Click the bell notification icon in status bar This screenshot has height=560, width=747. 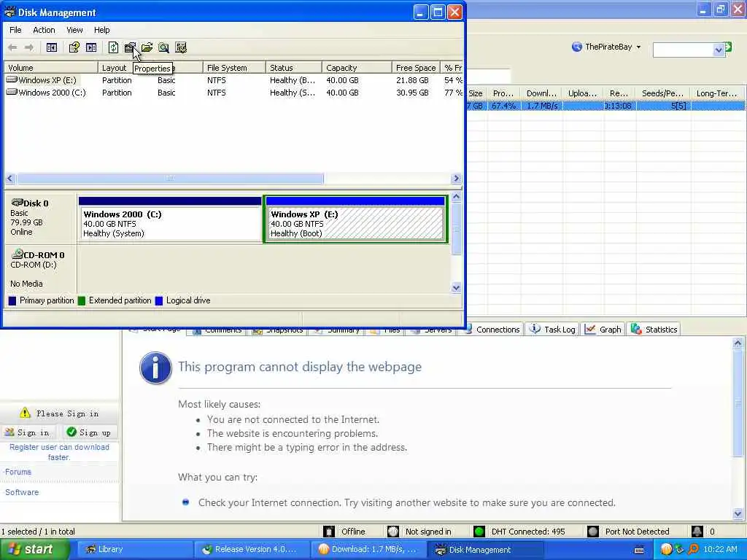pyautogui.click(x=697, y=532)
